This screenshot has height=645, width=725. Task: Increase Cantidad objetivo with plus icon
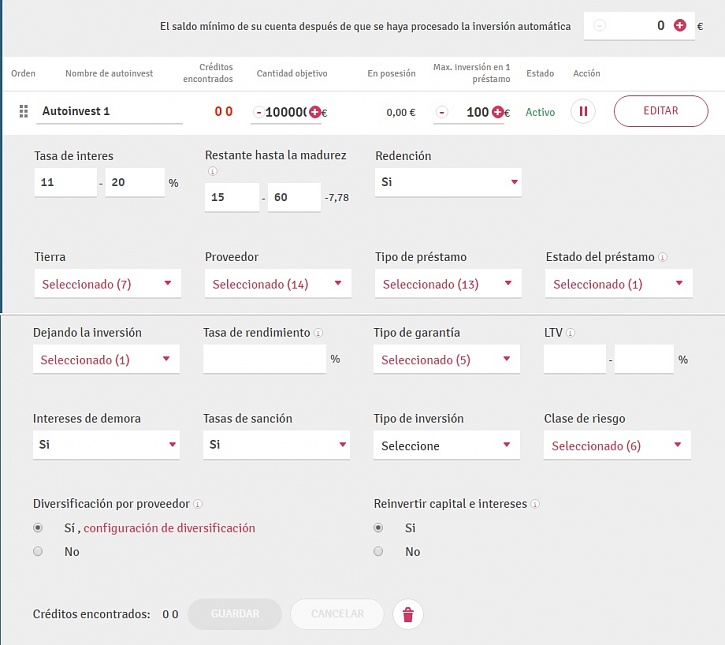(315, 112)
